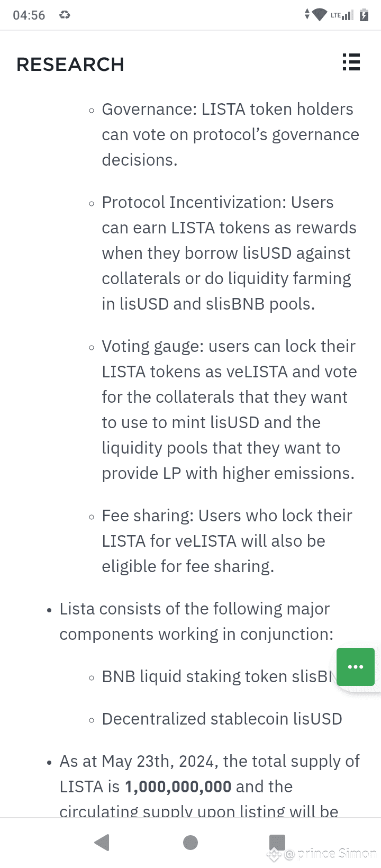Select the Governance bullet paragraph

230,134
